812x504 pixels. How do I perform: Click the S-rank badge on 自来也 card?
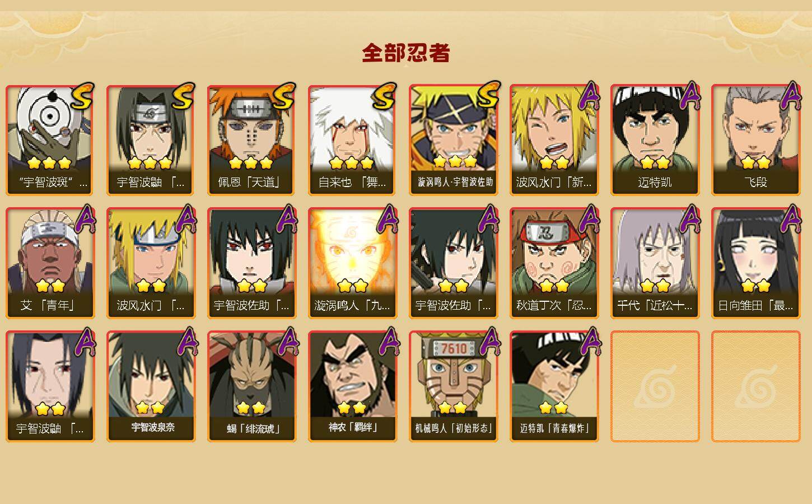coord(385,96)
